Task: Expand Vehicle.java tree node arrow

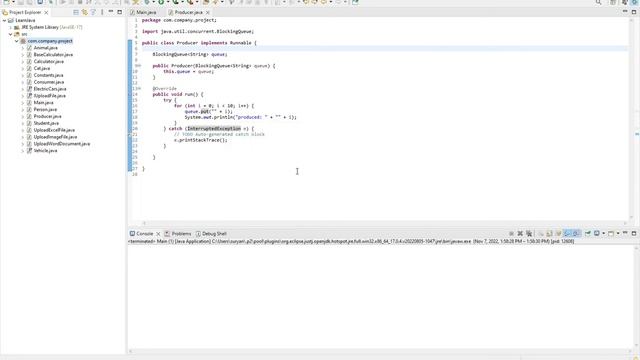Action: coord(23,151)
